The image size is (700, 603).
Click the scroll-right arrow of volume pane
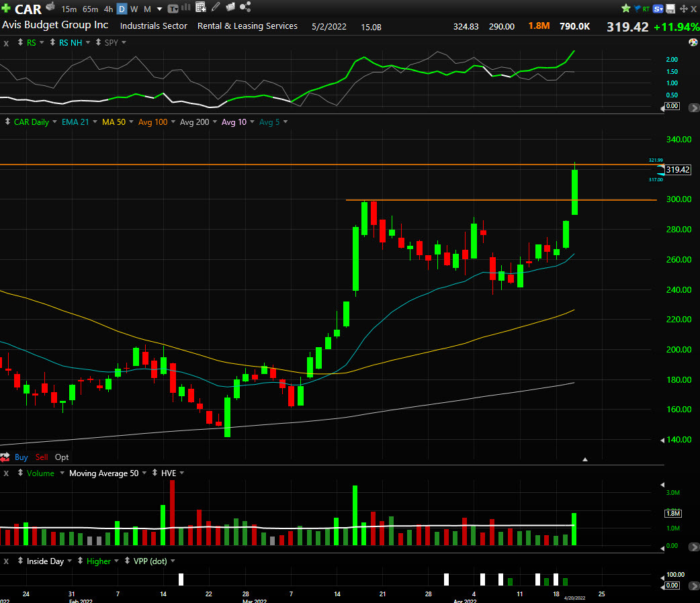click(x=694, y=547)
